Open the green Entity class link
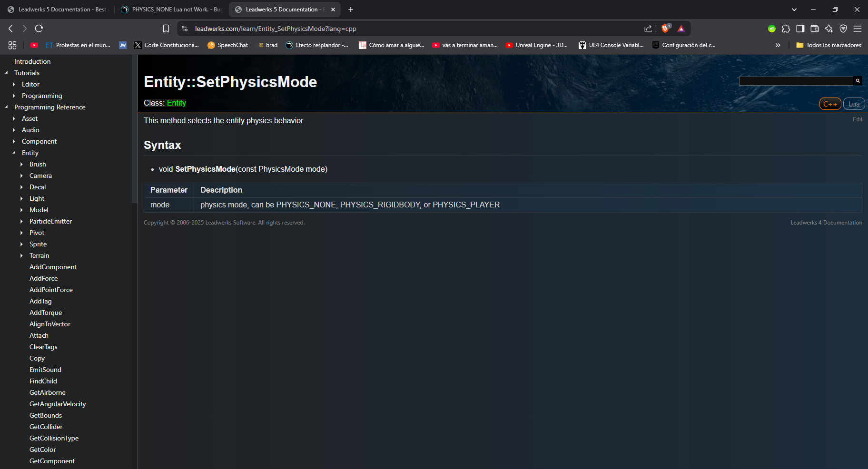This screenshot has height=469, width=868. coord(176,103)
